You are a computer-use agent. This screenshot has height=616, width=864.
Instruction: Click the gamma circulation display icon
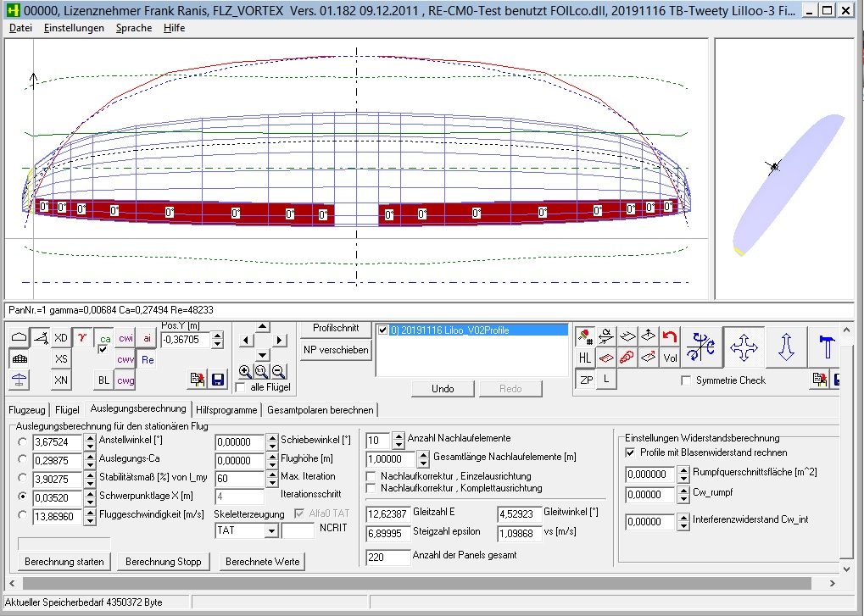point(82,337)
